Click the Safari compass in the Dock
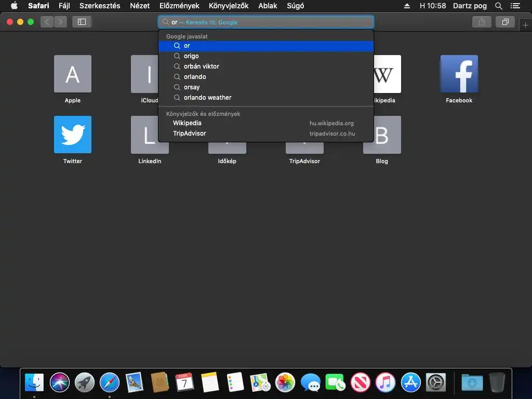 click(110, 382)
